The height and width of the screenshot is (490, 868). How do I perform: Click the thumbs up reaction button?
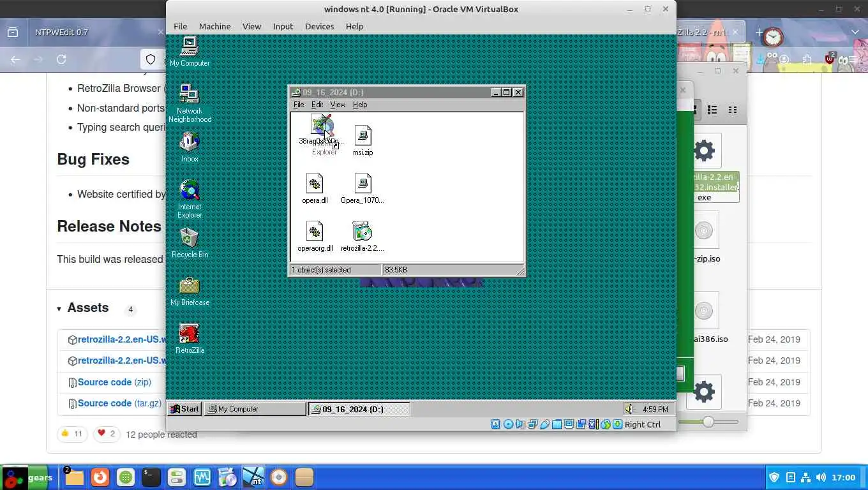71,434
